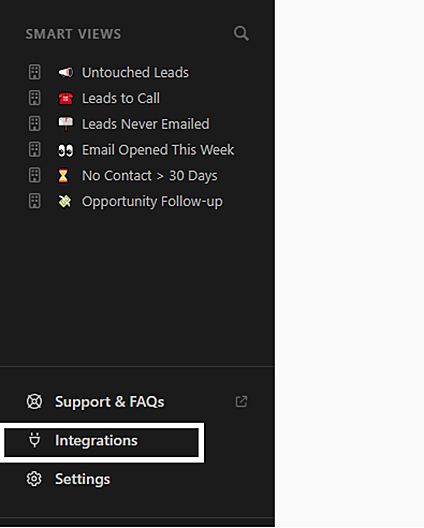Click building icon beside Leads Never Emailed
The height and width of the screenshot is (528, 424).
[34, 124]
